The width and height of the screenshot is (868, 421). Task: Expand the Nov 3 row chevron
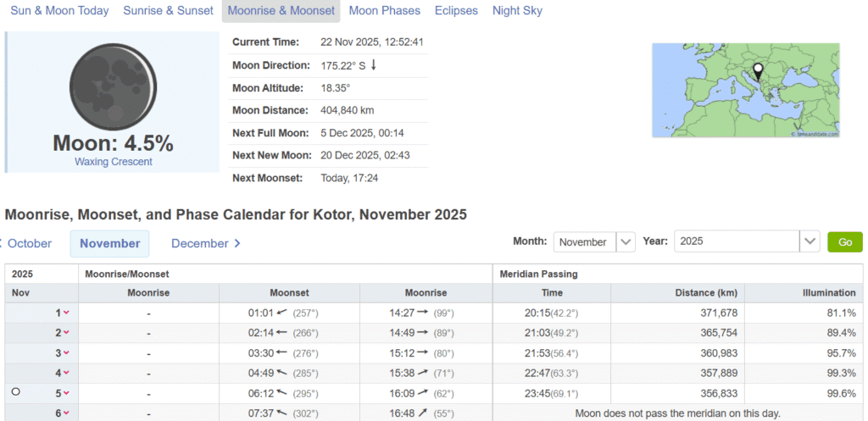66,353
